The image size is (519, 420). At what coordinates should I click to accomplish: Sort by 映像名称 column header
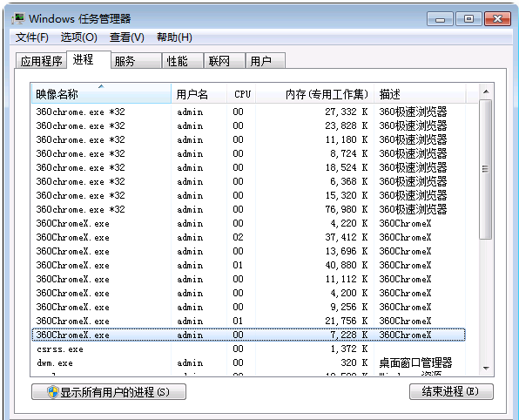pos(101,94)
